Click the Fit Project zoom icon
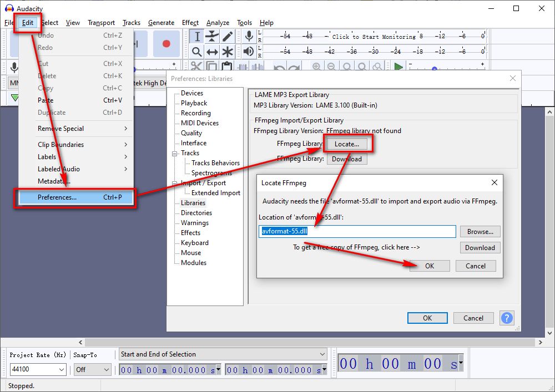Viewport: 555px width, 392px height. (362, 67)
